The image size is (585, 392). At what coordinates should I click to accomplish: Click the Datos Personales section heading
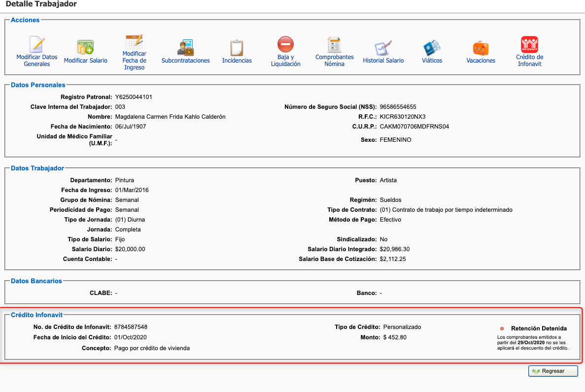38,85
